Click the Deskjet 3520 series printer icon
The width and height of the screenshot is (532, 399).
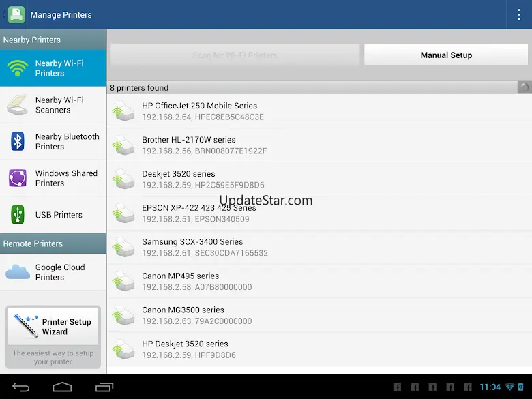123,179
